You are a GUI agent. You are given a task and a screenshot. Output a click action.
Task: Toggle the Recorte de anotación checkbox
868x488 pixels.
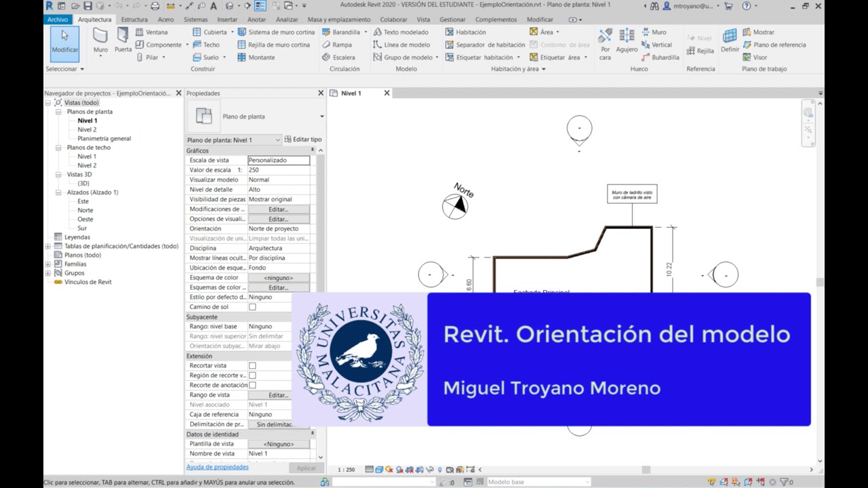click(x=252, y=385)
